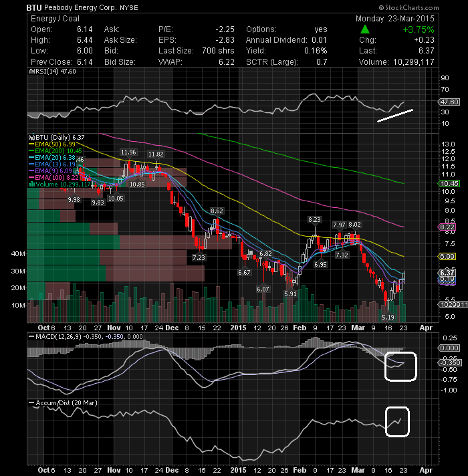The image size is (468, 476).
Task: Click the High value 6.44
Action: 85,40
